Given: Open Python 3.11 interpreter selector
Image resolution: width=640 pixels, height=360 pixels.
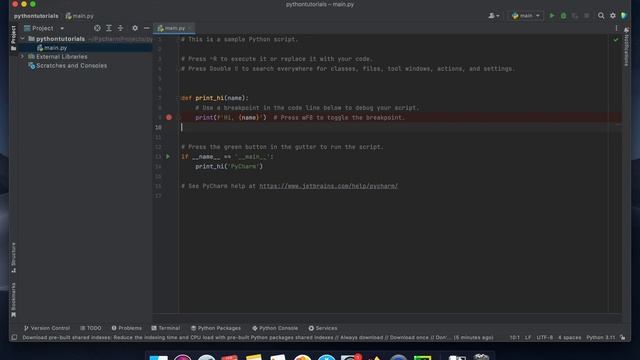Looking at the screenshot, I should point(600,338).
